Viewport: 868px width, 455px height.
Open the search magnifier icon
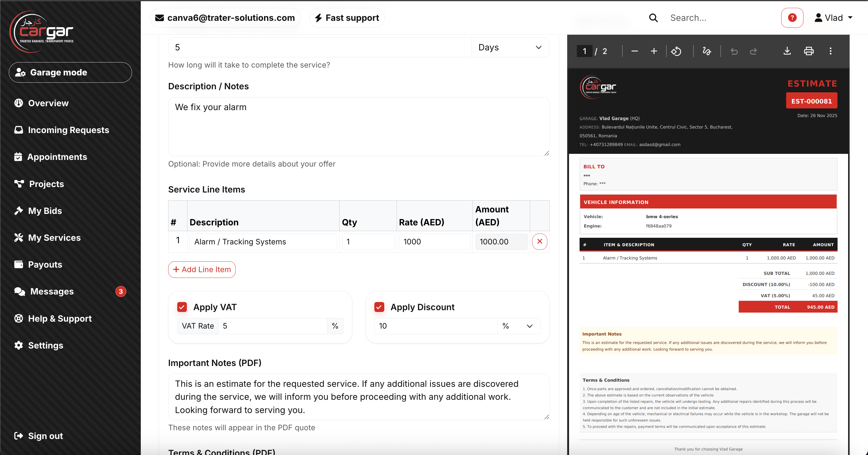point(653,17)
